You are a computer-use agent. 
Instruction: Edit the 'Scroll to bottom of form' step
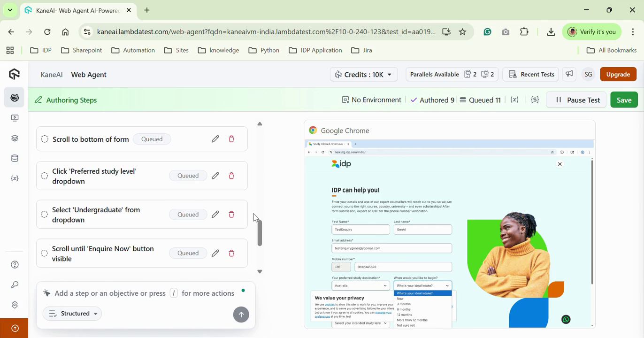[x=215, y=139]
